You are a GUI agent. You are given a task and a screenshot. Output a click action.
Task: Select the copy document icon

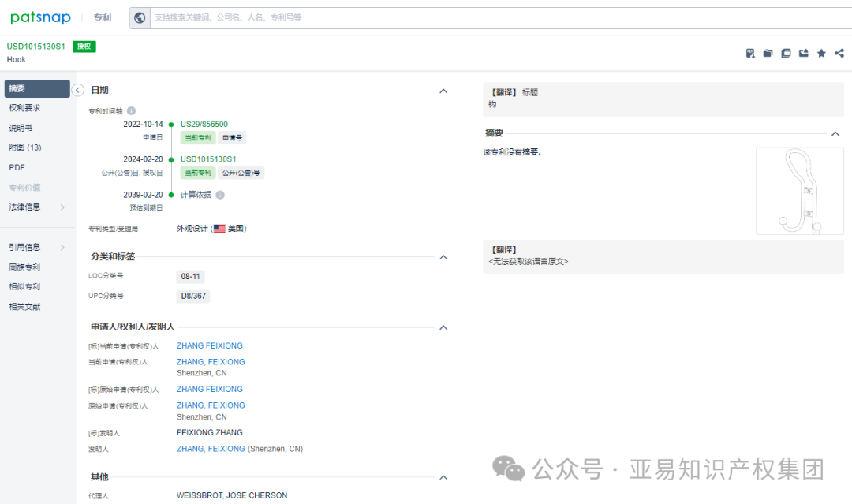786,53
